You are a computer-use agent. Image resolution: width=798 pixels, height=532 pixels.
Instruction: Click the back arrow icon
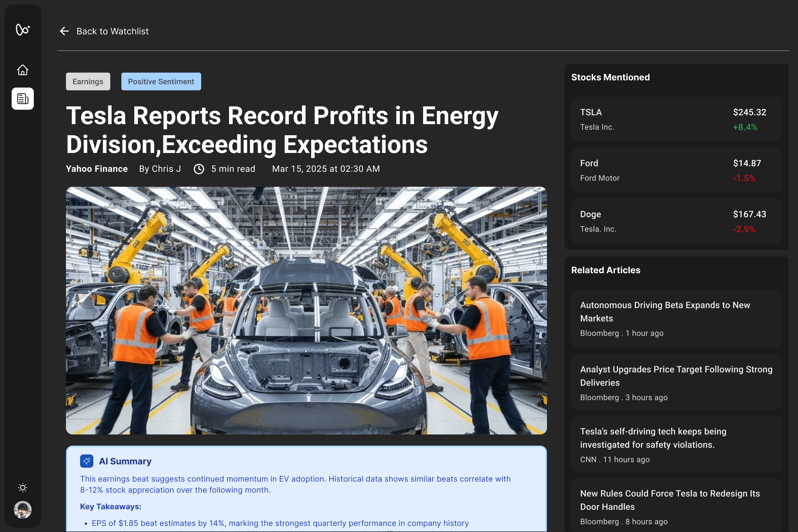click(x=64, y=31)
